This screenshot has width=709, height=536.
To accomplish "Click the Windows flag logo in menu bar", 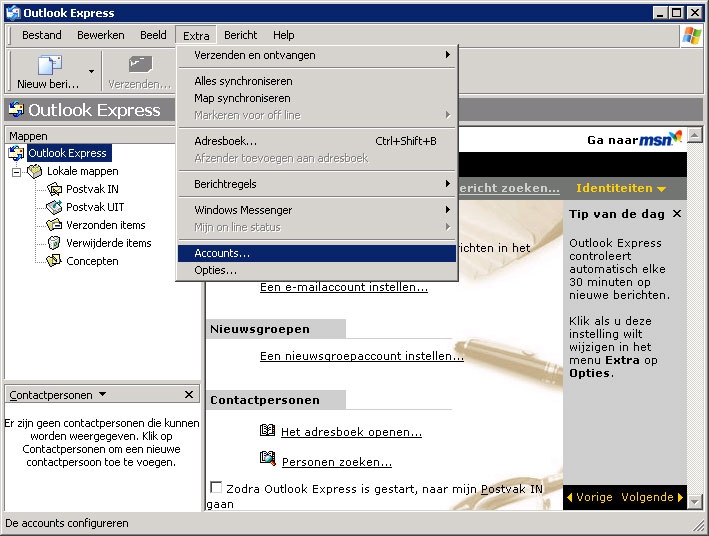I will 692,35.
